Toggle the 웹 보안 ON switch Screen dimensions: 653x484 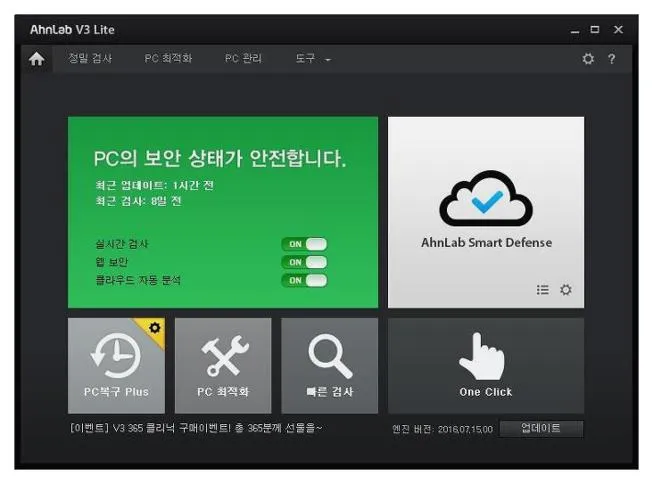pyautogui.click(x=304, y=262)
